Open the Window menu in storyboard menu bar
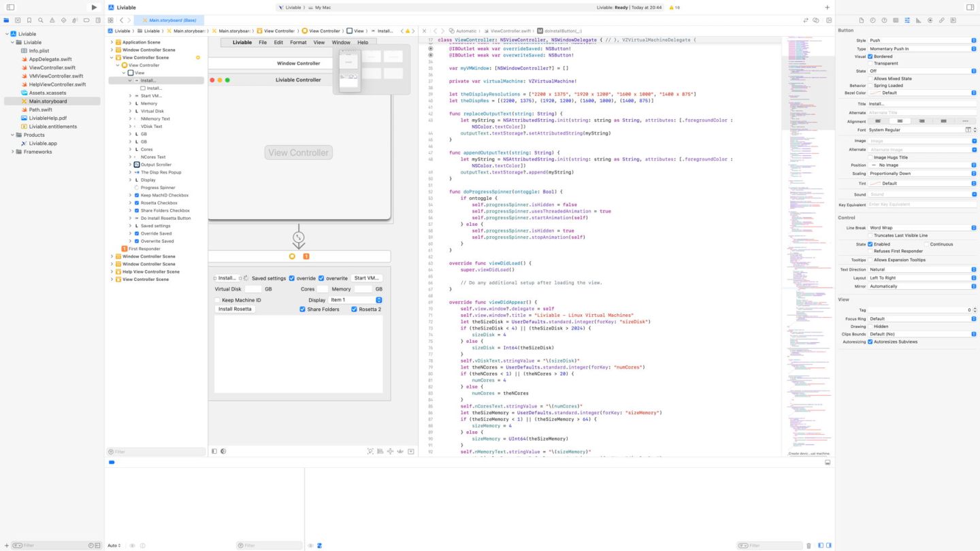The image size is (980, 551). [x=341, y=42]
